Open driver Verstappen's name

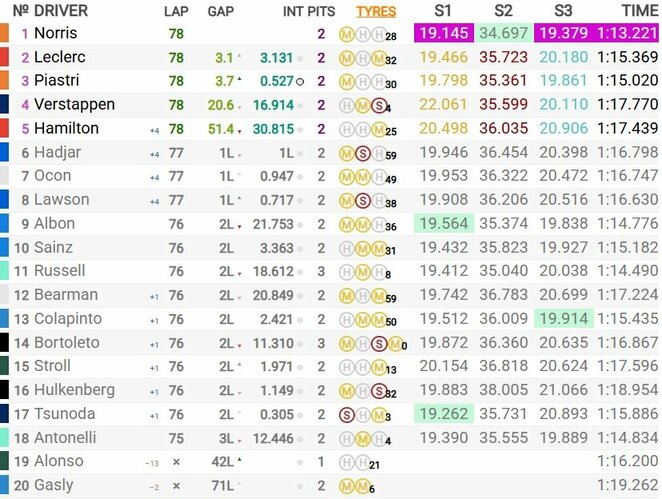pyautogui.click(x=74, y=104)
